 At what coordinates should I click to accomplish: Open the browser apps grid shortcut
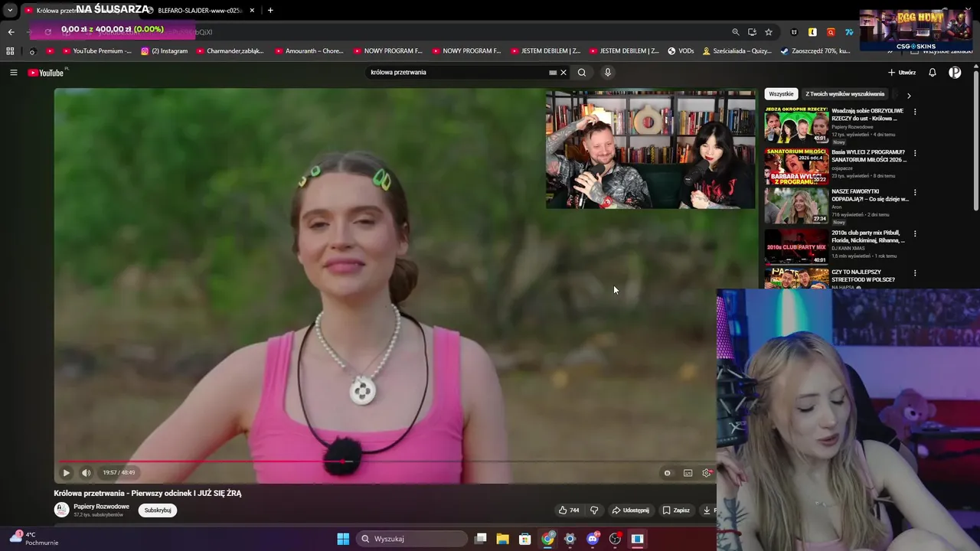[x=10, y=51]
